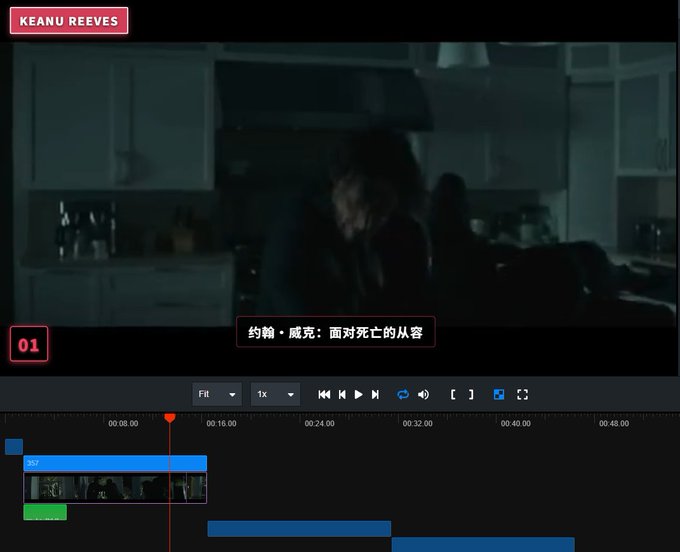Select the KEANU REEVES title overlay
680x552 pixels.
(x=69, y=20)
